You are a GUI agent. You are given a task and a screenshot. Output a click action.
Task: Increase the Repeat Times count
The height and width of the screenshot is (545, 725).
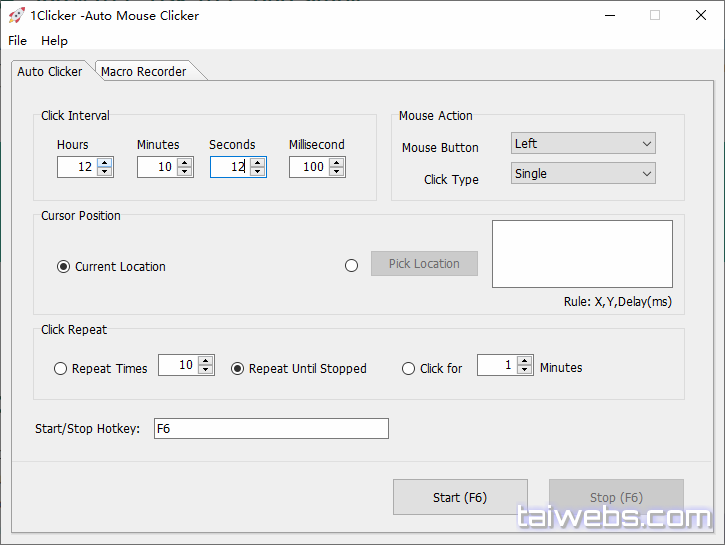pyautogui.click(x=206, y=361)
